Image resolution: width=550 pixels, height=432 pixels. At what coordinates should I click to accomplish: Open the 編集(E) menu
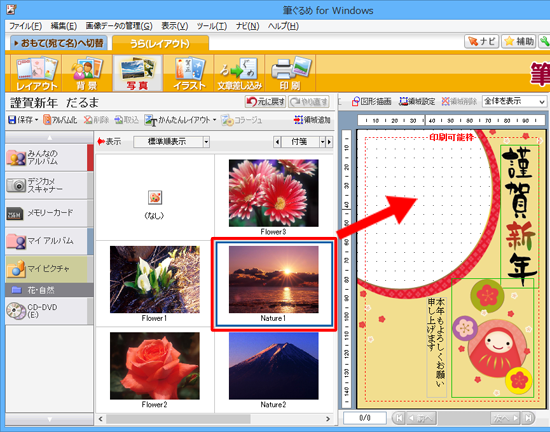pyautogui.click(x=63, y=26)
